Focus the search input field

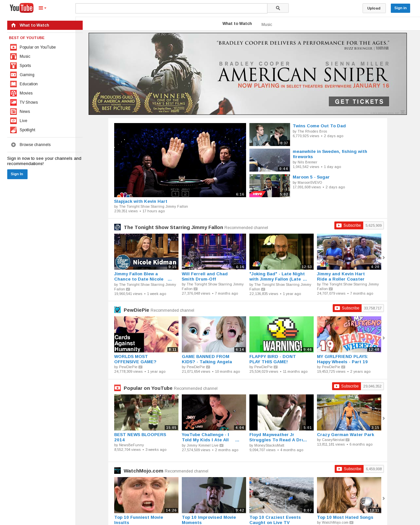(171, 8)
